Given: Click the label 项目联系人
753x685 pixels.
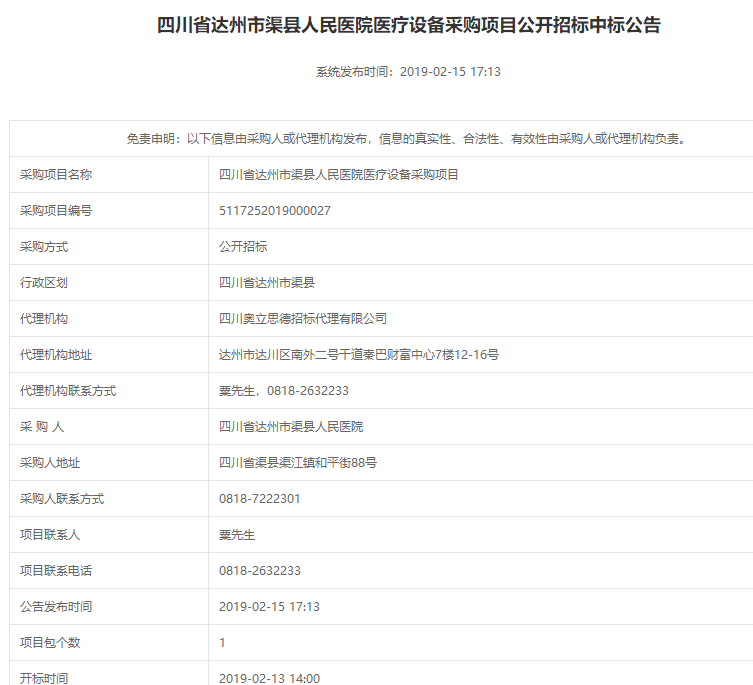Looking at the screenshot, I should [50, 535].
